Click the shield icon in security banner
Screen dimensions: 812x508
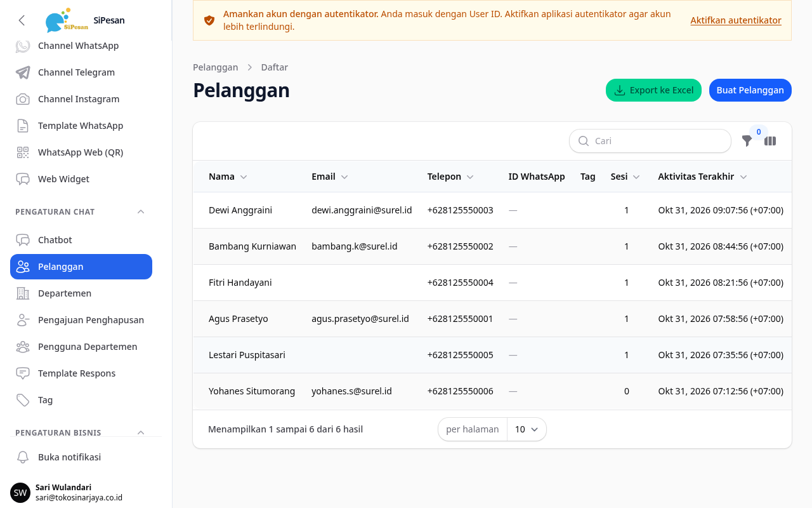point(209,20)
